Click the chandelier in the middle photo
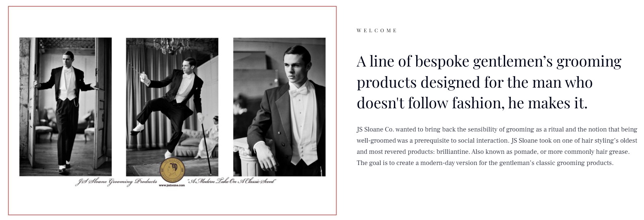644x220 pixels. 171,45
